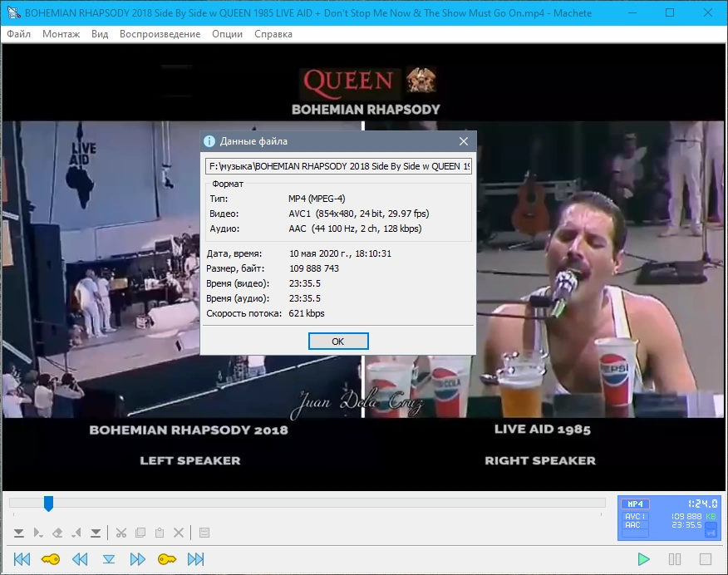Open the Монтаж menu
Screen dimensions: 728x575
coord(61,34)
